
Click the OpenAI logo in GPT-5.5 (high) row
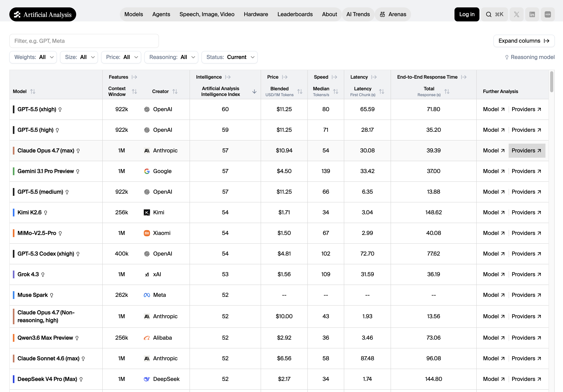[x=147, y=130]
